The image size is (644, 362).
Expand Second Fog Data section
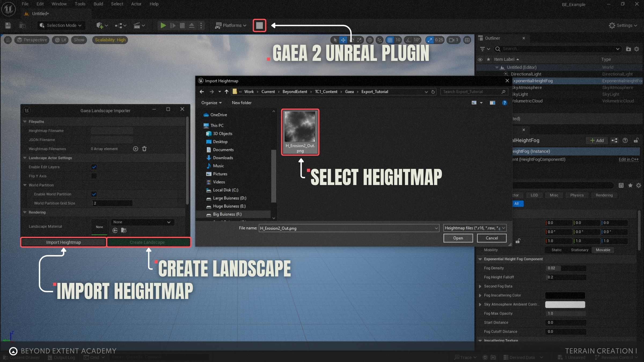click(x=480, y=286)
